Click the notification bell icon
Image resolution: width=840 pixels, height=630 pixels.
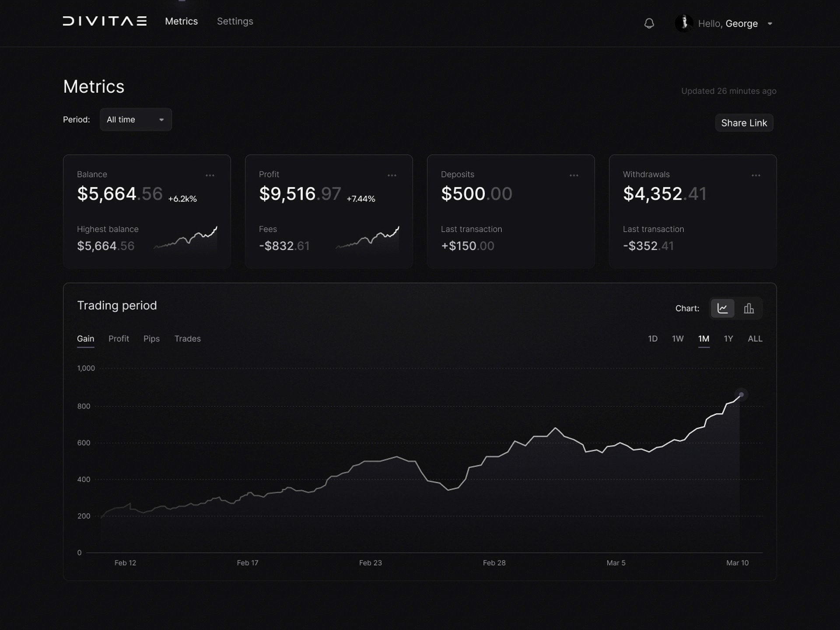649,23
